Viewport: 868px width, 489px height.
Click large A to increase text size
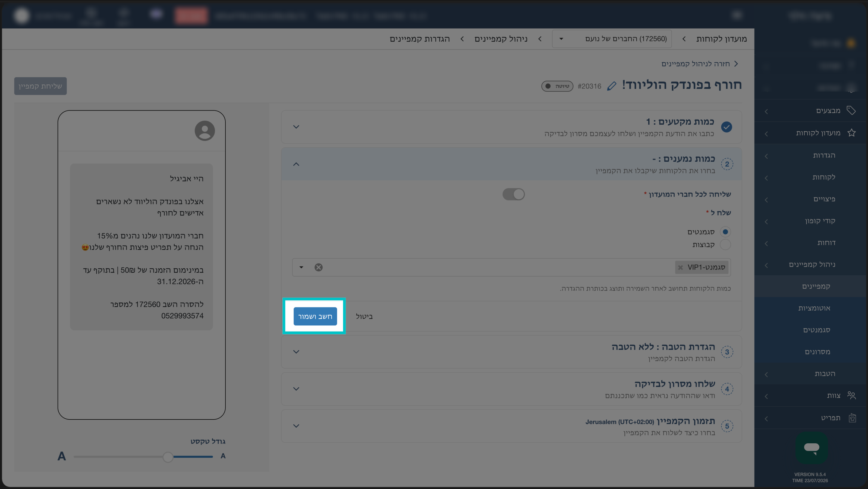62,456
